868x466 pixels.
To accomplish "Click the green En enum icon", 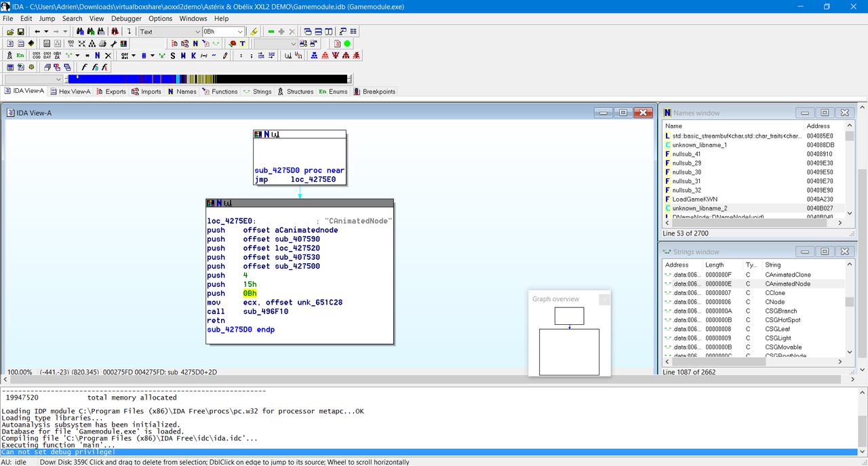I will pyautogui.click(x=20, y=56).
